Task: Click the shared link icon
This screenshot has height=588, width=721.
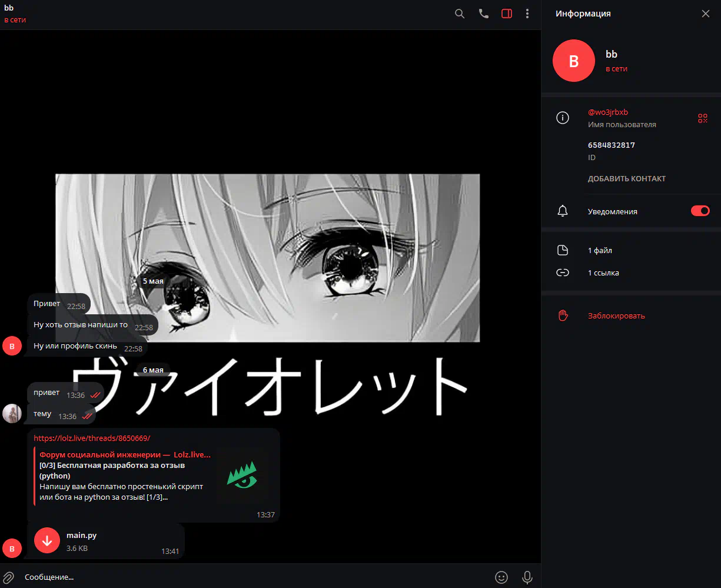Action: (x=563, y=273)
